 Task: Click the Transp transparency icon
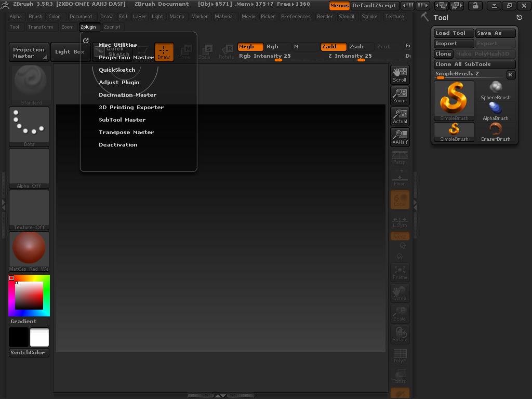400,376
